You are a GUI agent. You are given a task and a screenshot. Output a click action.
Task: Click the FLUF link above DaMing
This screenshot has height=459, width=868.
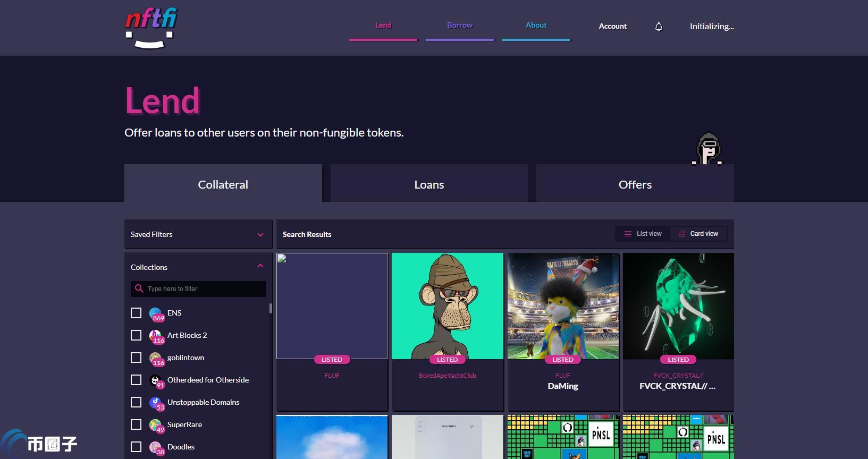click(563, 376)
